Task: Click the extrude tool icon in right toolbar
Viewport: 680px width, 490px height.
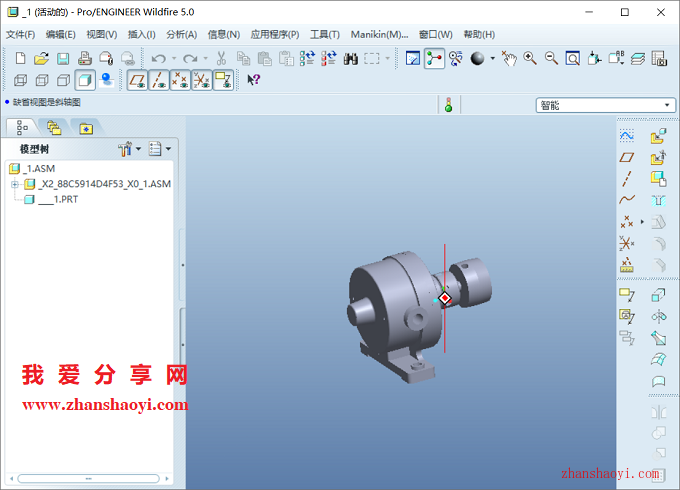Action: (x=658, y=296)
